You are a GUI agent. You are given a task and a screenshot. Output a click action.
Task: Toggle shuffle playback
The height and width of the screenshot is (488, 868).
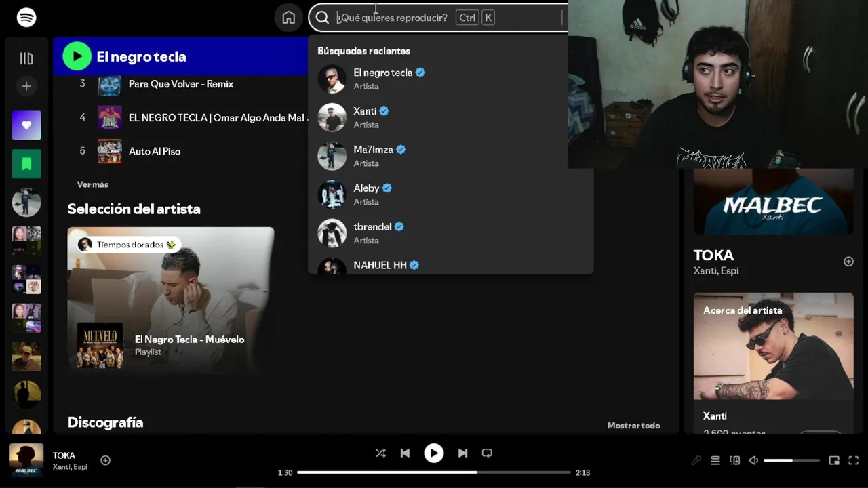point(380,453)
